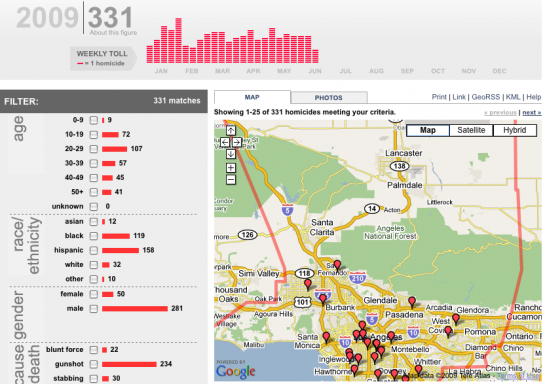The image size is (545, 384).
Task: Click the homicide marker below route 118
Action: [x=308, y=284]
